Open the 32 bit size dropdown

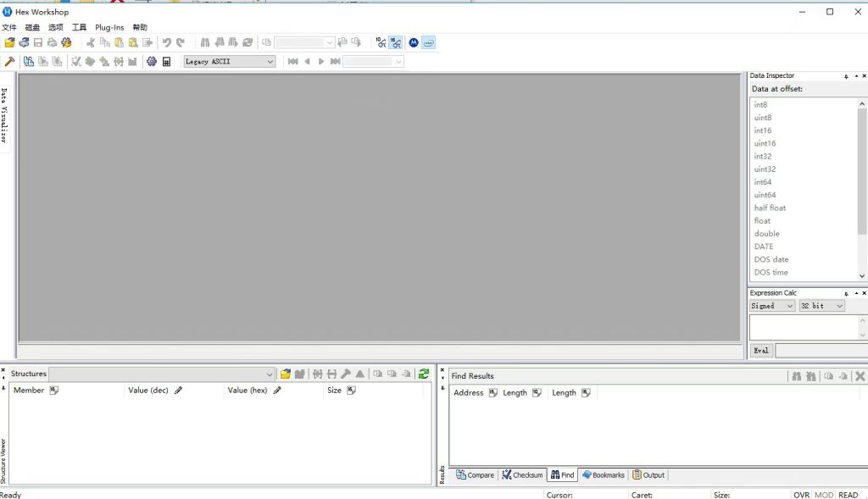pyautogui.click(x=821, y=306)
